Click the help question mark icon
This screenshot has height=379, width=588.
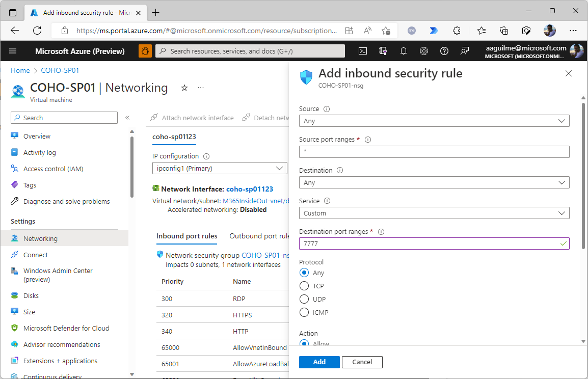pyautogui.click(x=444, y=51)
